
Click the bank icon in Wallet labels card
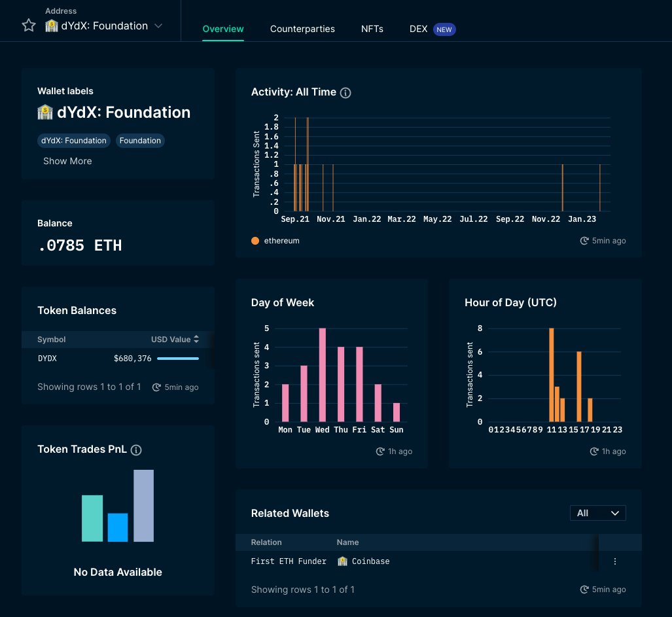45,113
